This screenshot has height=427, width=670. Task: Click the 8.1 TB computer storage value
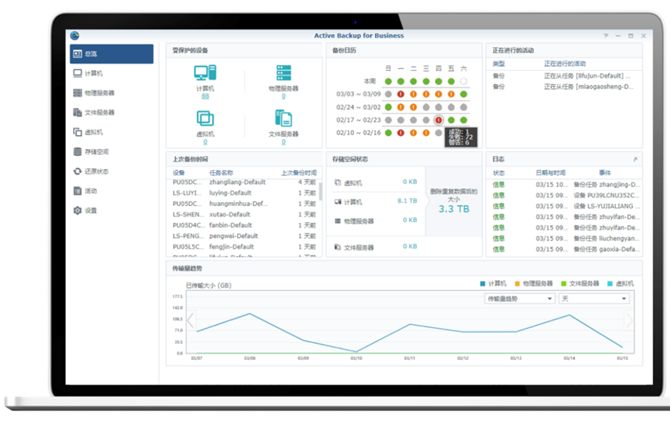pyautogui.click(x=407, y=201)
